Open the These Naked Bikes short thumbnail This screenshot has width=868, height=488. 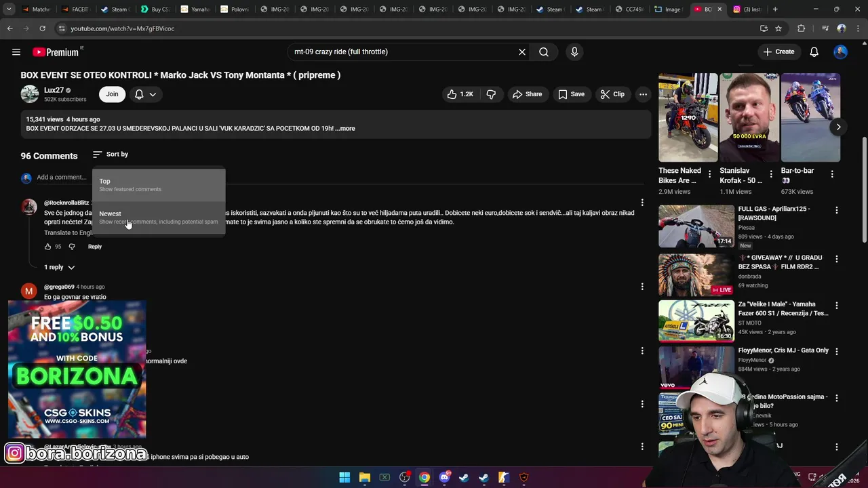point(688,118)
